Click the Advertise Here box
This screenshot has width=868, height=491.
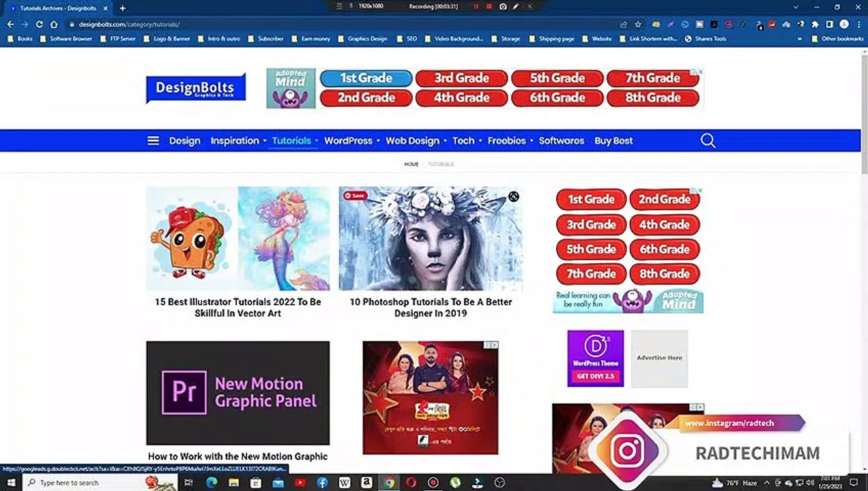[x=659, y=358]
